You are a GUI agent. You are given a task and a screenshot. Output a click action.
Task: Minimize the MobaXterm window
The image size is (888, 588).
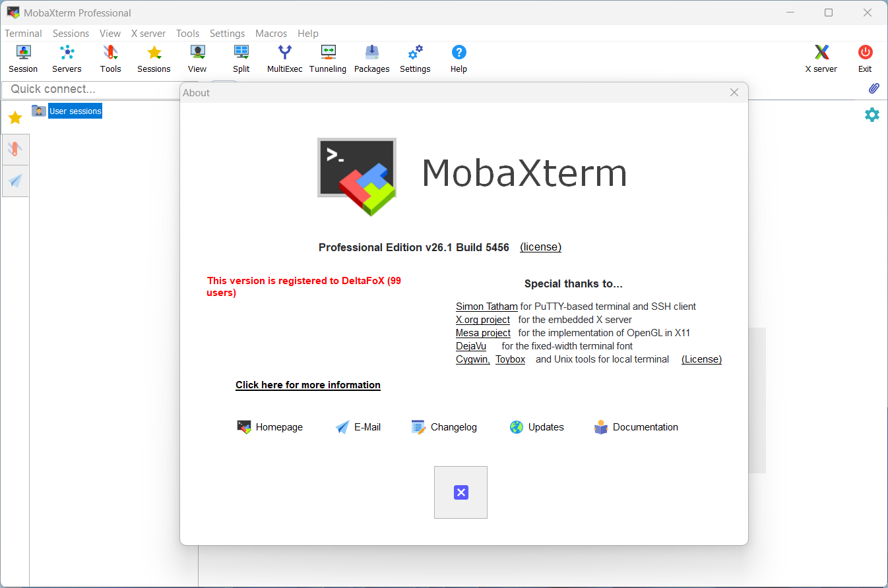[x=790, y=13]
